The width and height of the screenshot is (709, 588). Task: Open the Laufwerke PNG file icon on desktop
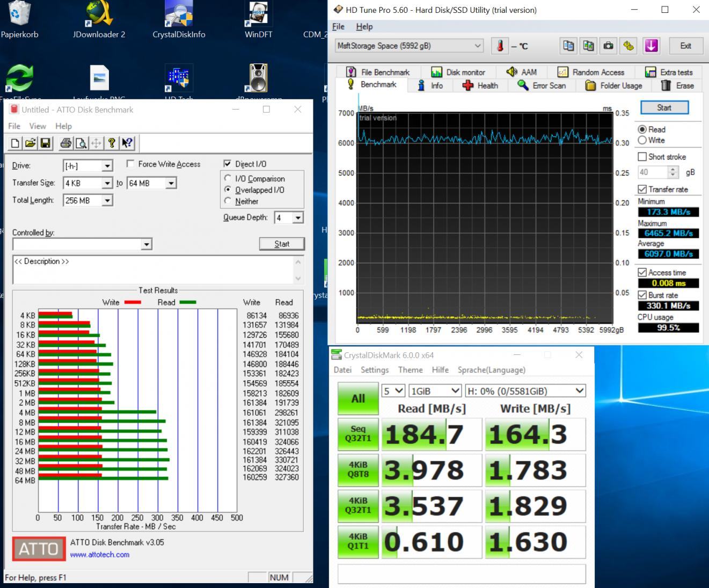click(99, 78)
